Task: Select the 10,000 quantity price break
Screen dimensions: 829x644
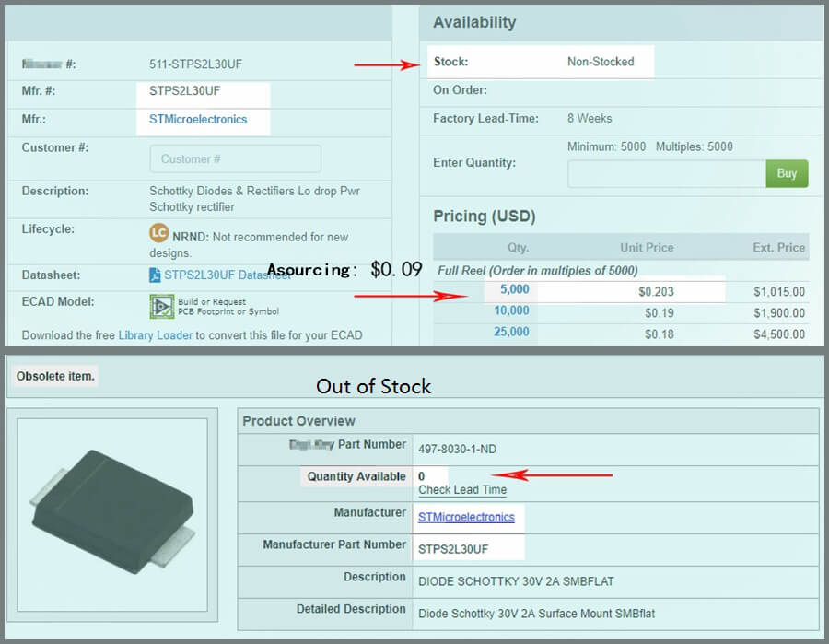Action: click(x=511, y=310)
